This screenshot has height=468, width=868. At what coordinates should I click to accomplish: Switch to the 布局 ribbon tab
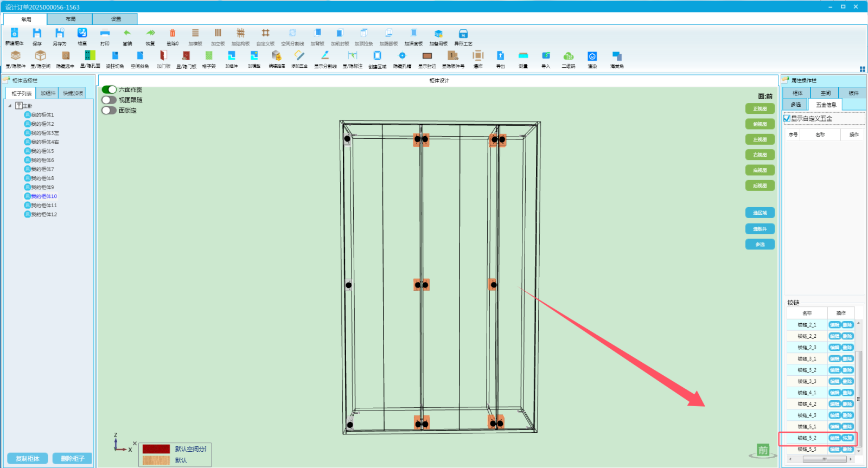point(70,19)
